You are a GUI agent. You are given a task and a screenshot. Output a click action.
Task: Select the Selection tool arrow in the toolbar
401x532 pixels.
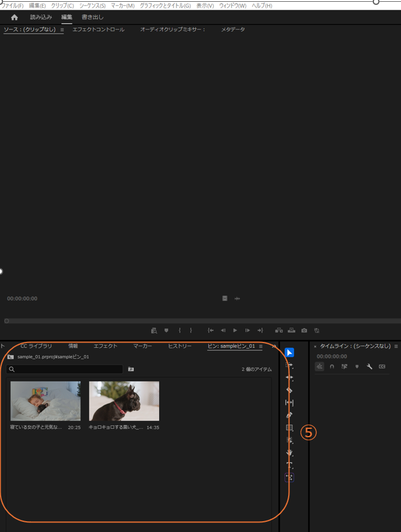point(289,353)
